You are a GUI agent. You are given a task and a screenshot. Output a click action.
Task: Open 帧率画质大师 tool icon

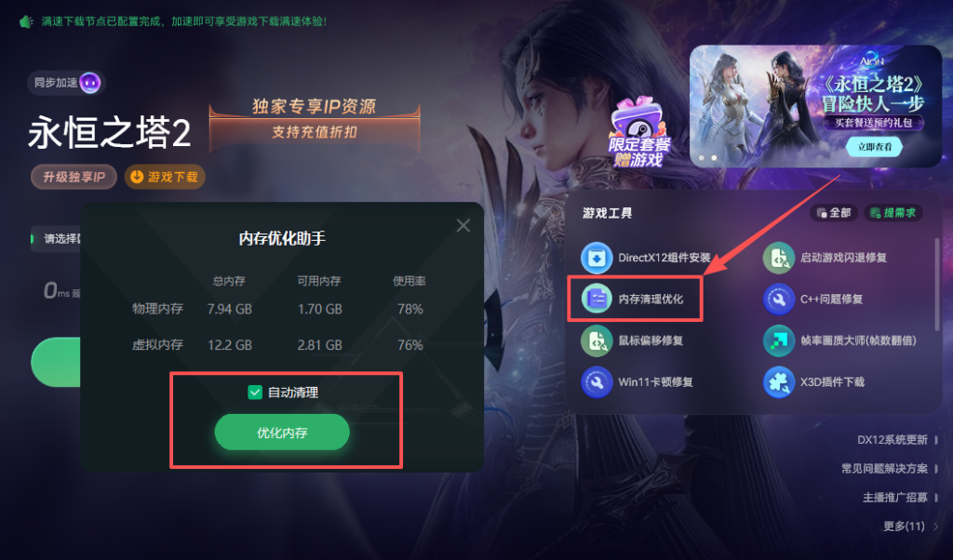pyautogui.click(x=779, y=340)
